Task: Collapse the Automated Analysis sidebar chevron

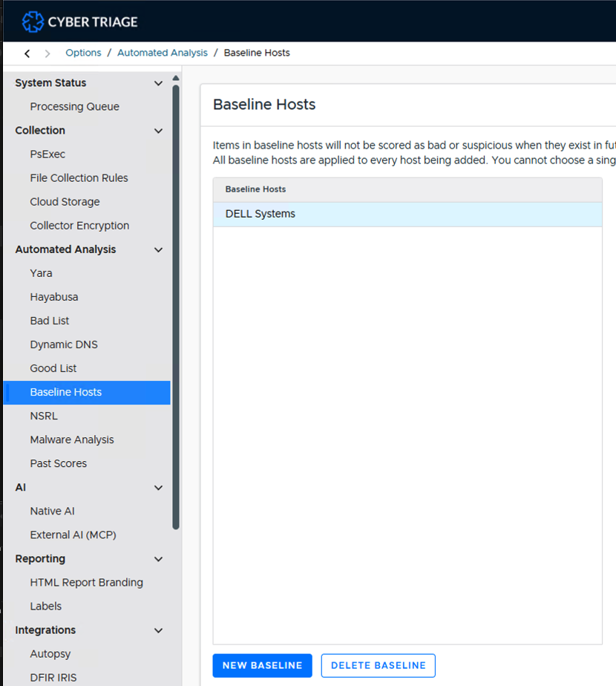Action: pos(158,249)
